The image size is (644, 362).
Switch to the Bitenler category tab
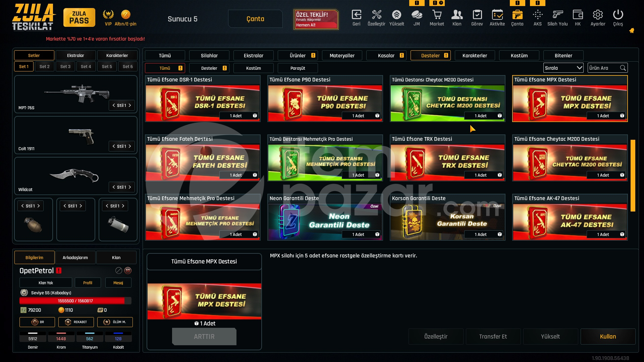(563, 55)
